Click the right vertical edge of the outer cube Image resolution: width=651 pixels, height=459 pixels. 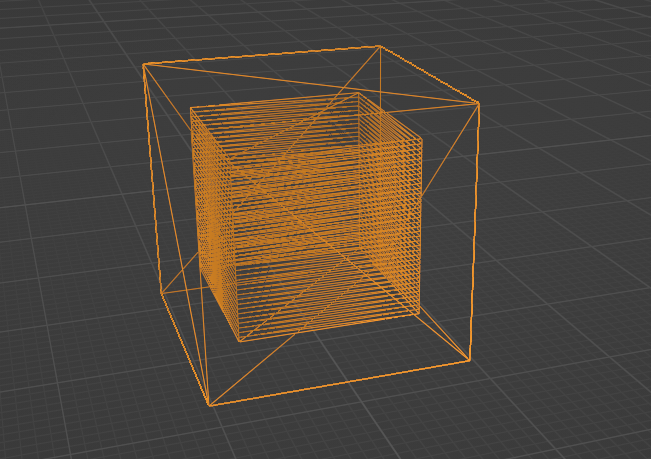click(x=474, y=232)
